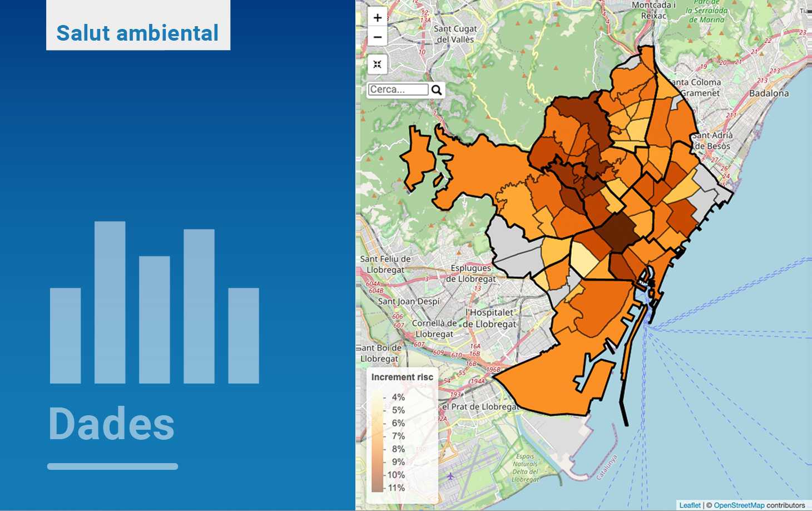The image size is (812, 511).
Task: Click the Dades heading
Action: pos(112,424)
